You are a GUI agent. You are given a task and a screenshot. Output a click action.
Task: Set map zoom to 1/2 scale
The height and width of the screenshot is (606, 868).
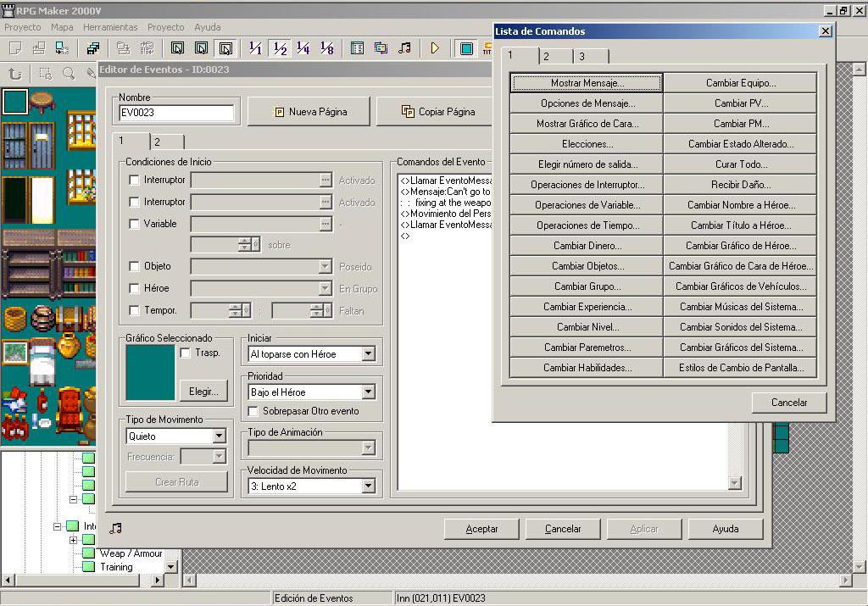coord(280,48)
